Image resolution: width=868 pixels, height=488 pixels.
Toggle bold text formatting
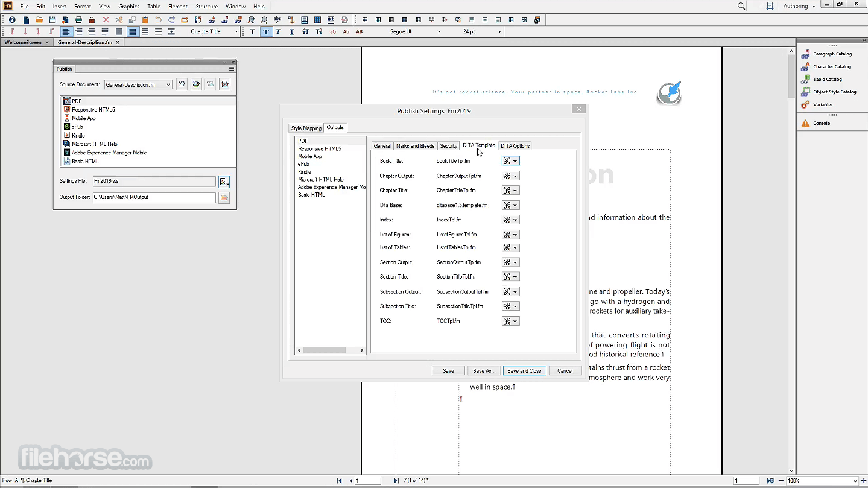point(265,31)
